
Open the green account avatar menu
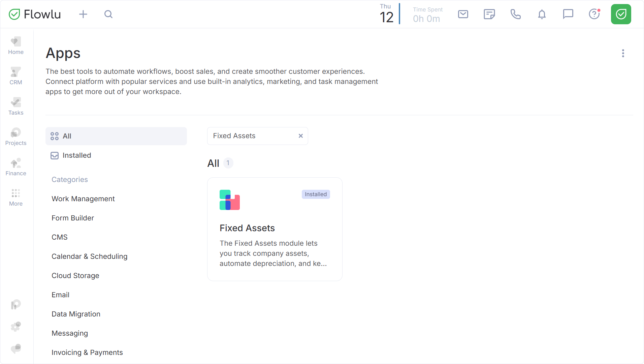(x=621, y=14)
